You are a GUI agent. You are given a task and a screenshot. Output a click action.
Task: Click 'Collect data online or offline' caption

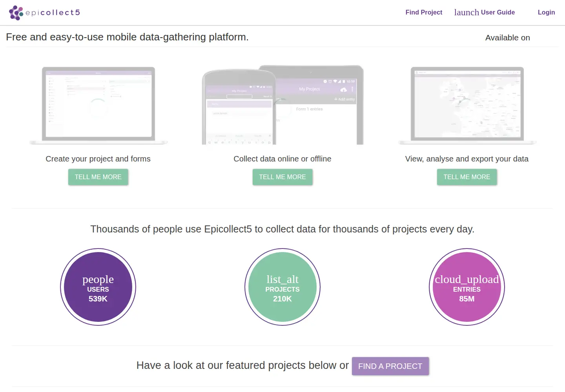pyautogui.click(x=282, y=159)
